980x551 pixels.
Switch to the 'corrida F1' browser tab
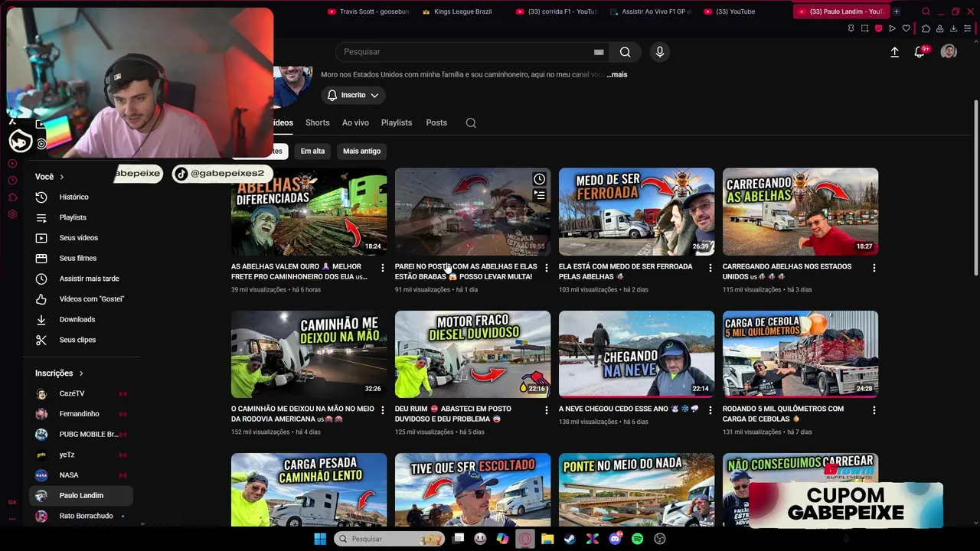click(x=556, y=11)
